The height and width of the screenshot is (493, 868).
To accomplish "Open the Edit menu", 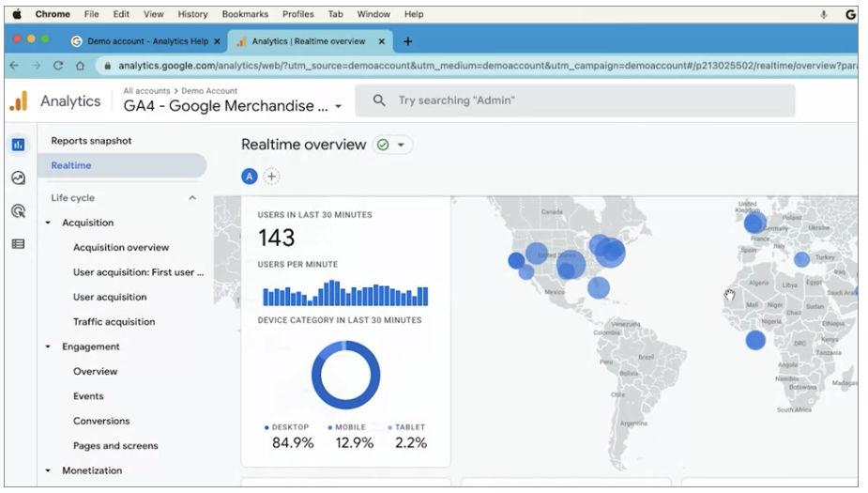I will pyautogui.click(x=121, y=14).
